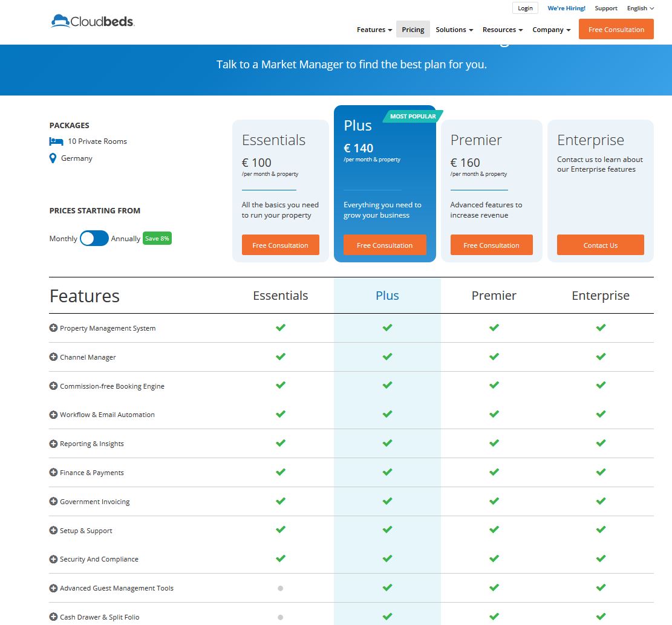
Task: Open the Solutions dropdown in navigation
Action: [x=454, y=30]
